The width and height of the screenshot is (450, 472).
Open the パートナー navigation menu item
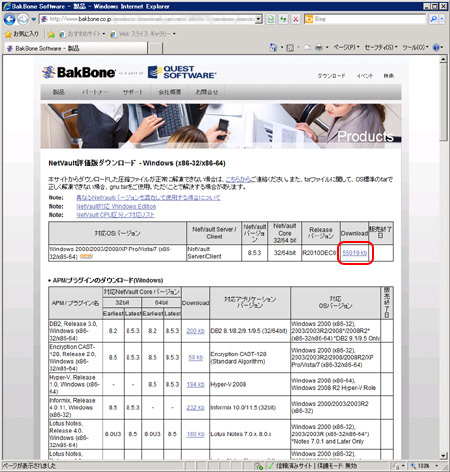[x=95, y=92]
